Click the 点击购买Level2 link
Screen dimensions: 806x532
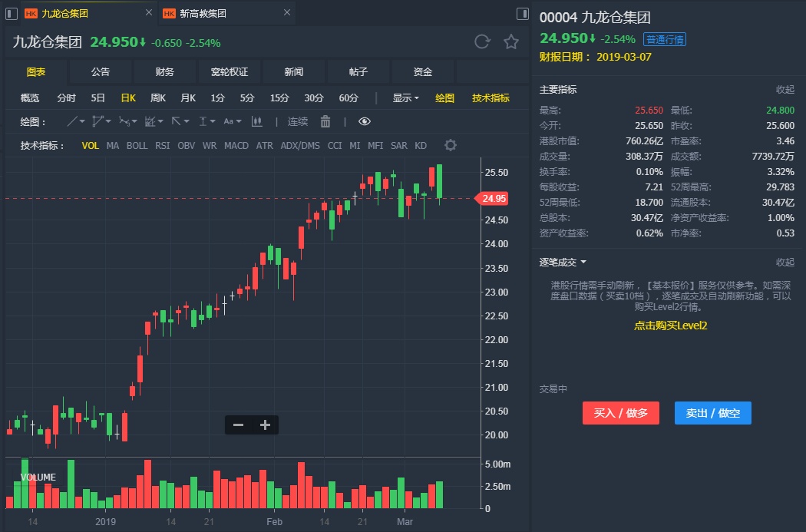[670, 325]
